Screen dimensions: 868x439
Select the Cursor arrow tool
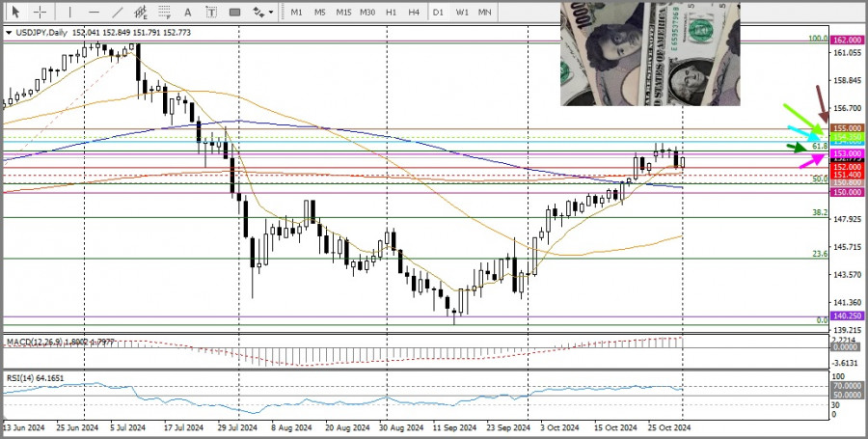pos(15,12)
